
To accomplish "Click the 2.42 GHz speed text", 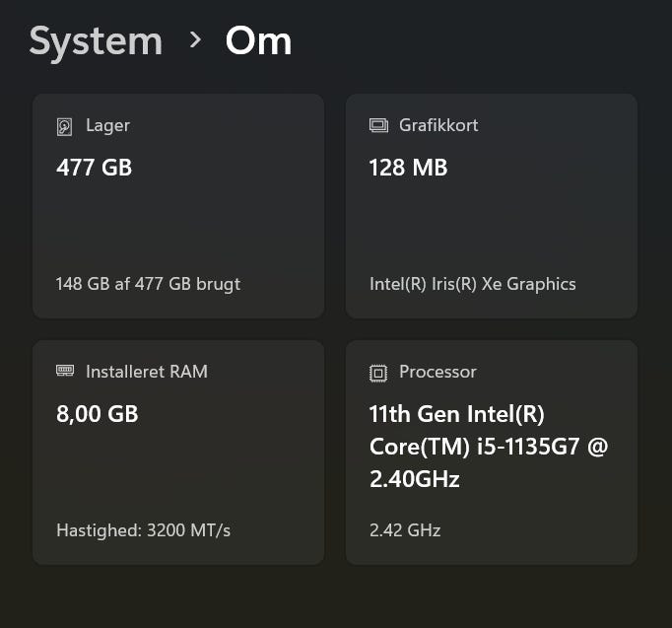I will 405,530.
